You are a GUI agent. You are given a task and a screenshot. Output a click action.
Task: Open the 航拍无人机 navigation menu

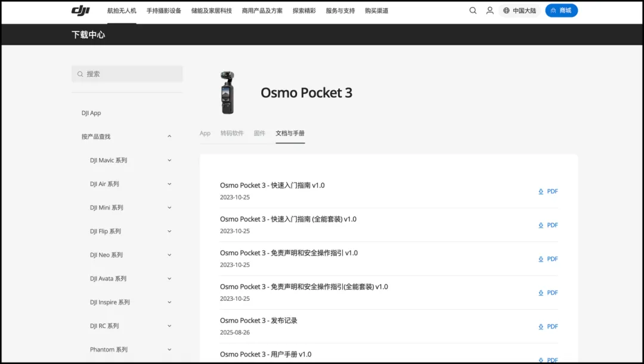pos(122,11)
